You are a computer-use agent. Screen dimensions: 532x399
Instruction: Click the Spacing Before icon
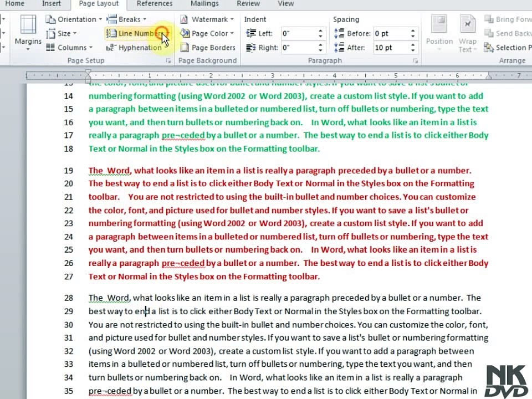(x=339, y=34)
